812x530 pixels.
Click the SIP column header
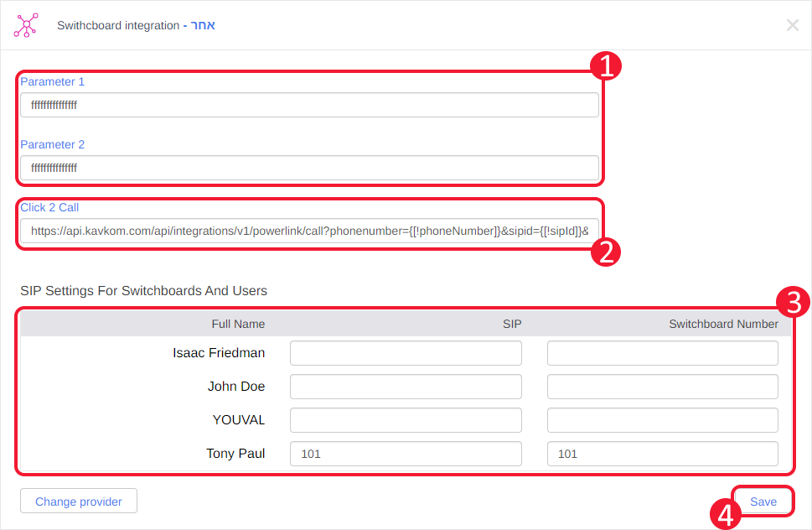(511, 324)
